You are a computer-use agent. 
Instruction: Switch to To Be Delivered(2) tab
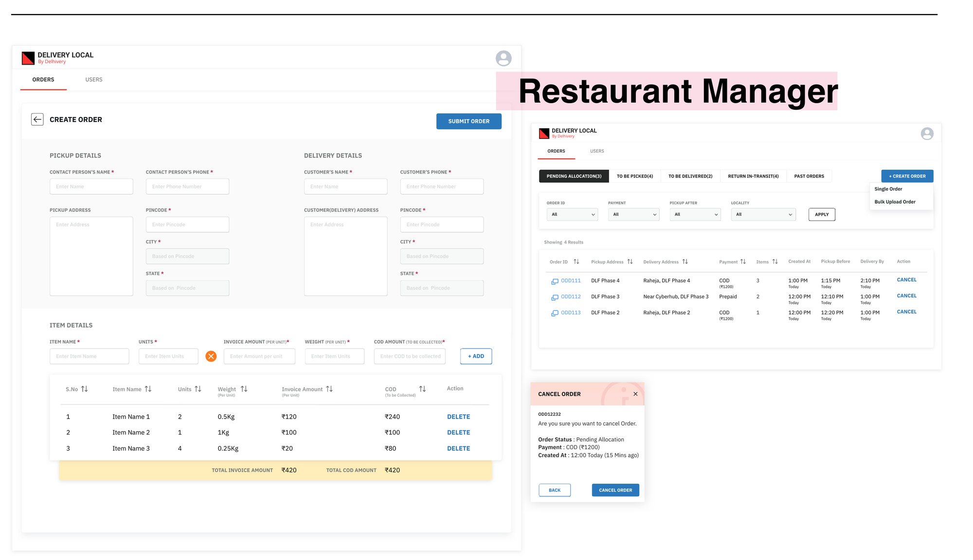pos(690,176)
